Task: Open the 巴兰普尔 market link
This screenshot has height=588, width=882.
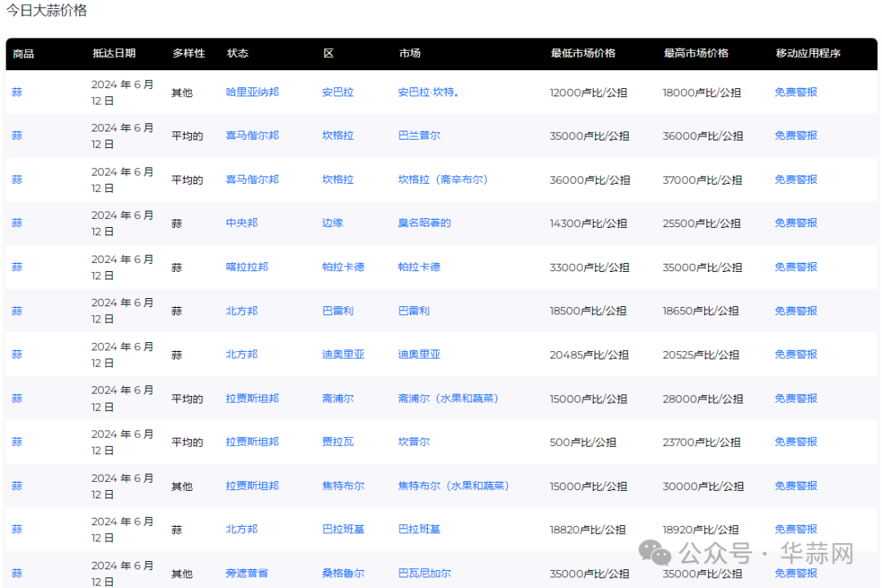Action: tap(419, 135)
